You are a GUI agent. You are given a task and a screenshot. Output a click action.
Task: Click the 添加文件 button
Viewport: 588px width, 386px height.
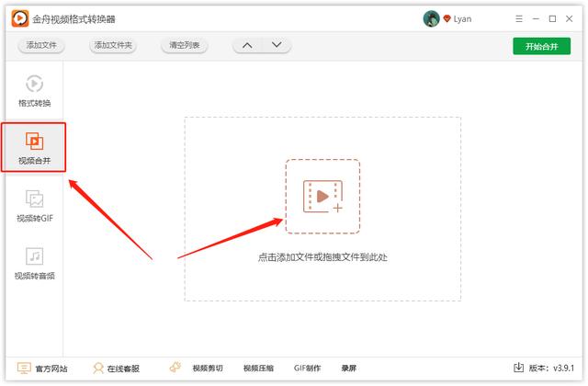point(41,45)
